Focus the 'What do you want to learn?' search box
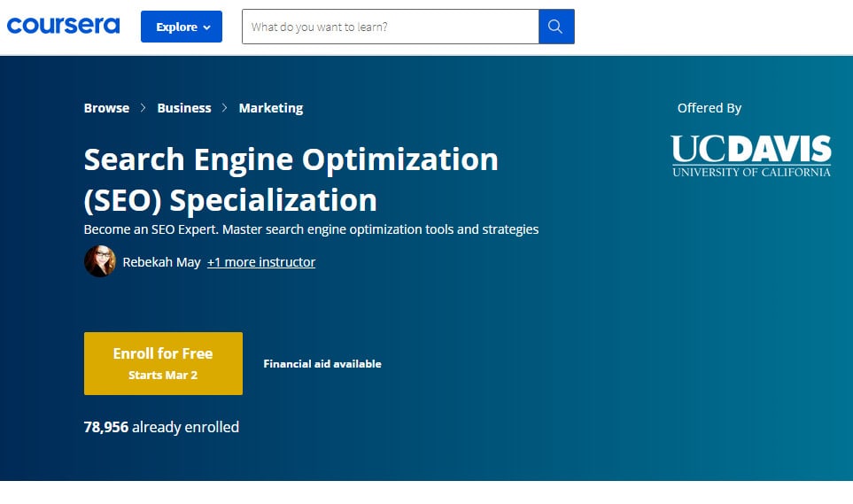Image resolution: width=853 pixels, height=504 pixels. pyautogui.click(x=390, y=27)
